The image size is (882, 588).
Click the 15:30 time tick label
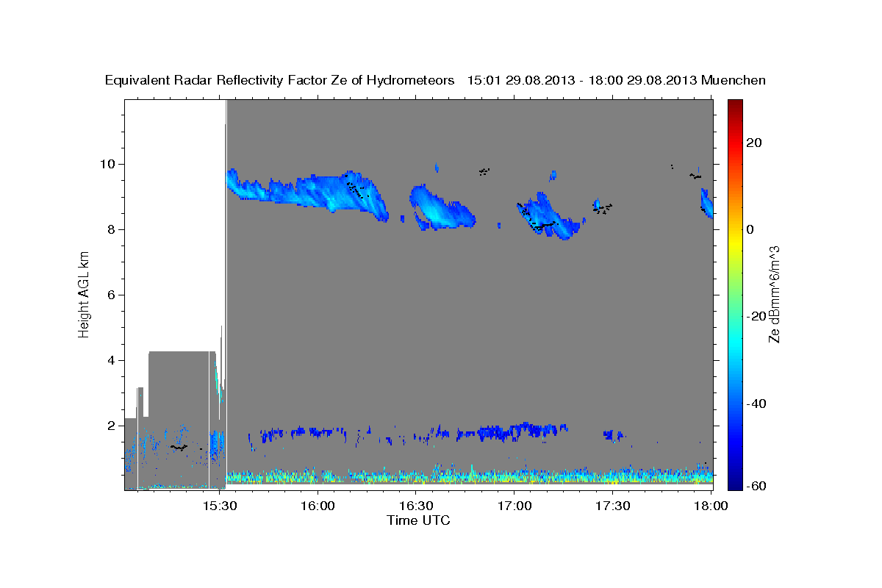220,506
